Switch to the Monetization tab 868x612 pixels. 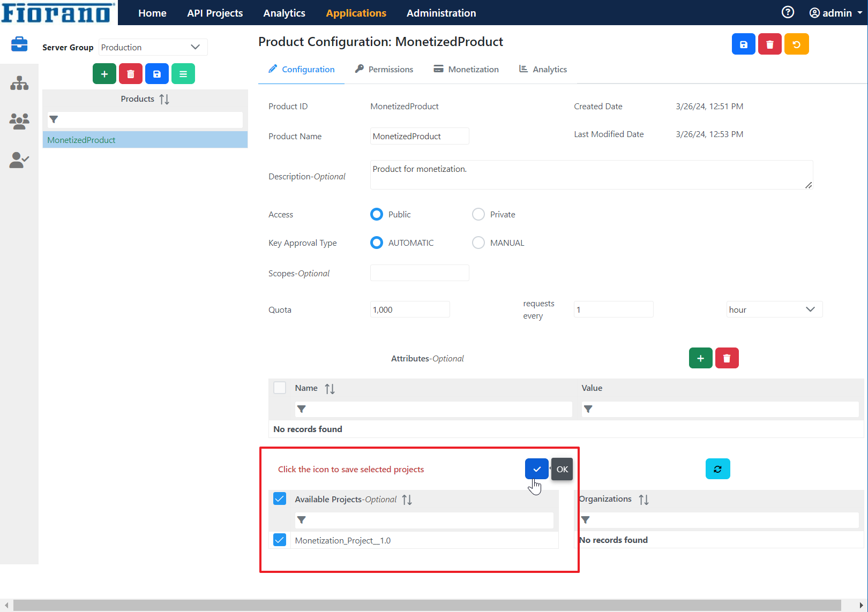tap(466, 70)
